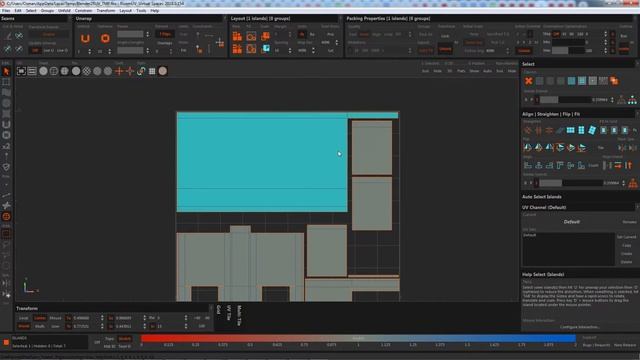Open the Unfold menu
Screen dimensions: 640x360
pyautogui.click(x=64, y=11)
